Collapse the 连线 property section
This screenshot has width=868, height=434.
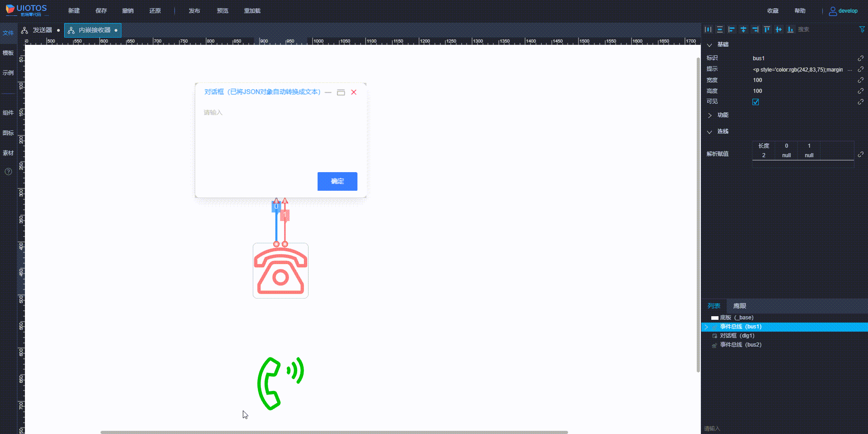pyautogui.click(x=709, y=132)
